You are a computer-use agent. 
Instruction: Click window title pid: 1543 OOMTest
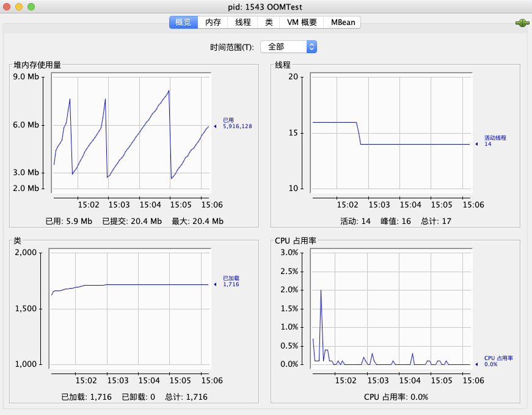(265, 7)
